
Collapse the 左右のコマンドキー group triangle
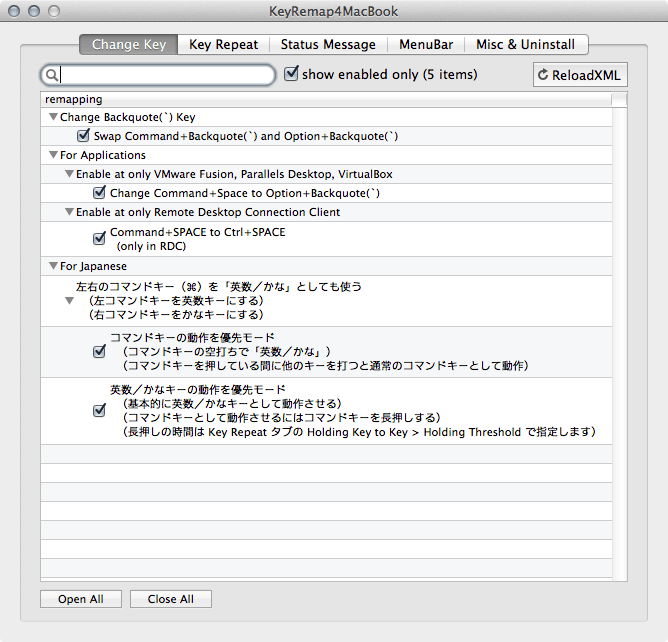(69, 300)
